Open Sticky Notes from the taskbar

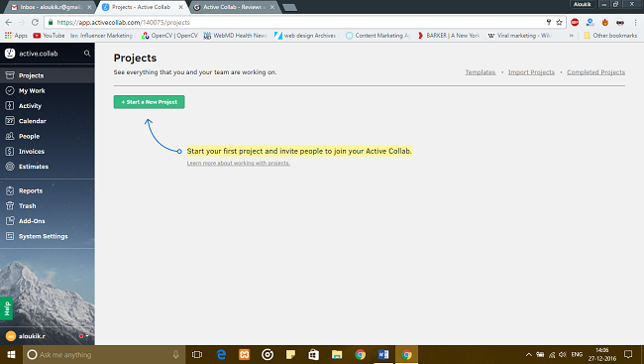[x=290, y=354]
